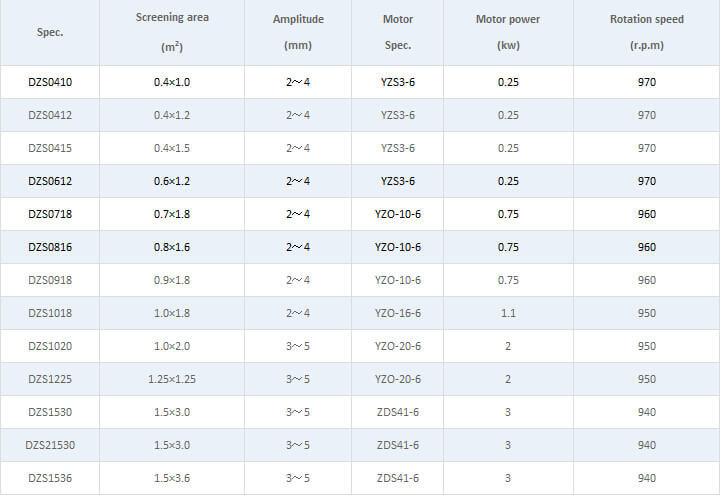Select the 0.7×1.8 screening area cell

(x=172, y=214)
